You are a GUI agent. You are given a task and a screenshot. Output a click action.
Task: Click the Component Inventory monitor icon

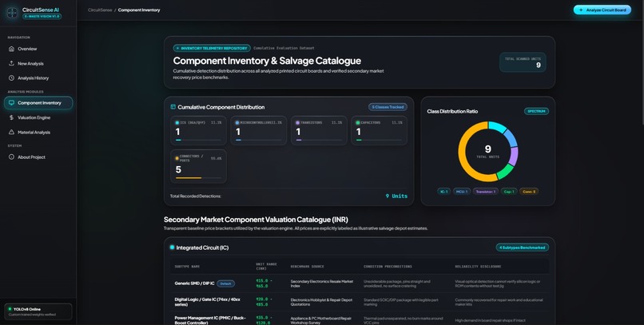(x=11, y=103)
